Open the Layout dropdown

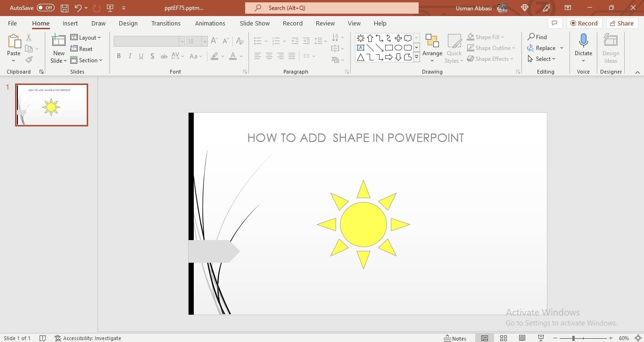[86, 38]
